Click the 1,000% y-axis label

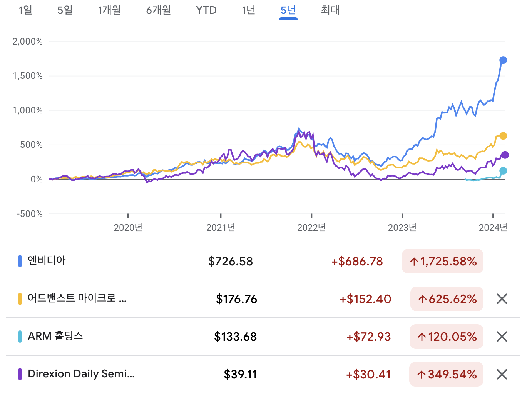click(x=27, y=110)
